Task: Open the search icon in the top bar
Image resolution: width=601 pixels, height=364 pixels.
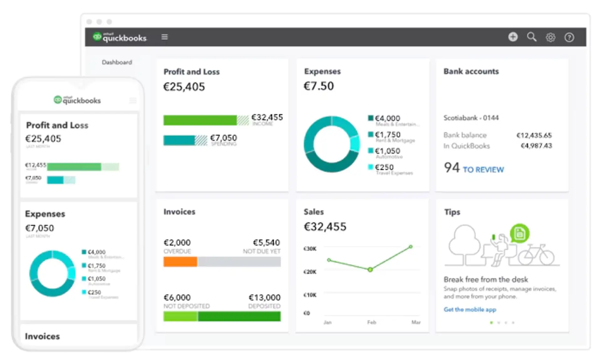Action: click(x=532, y=37)
